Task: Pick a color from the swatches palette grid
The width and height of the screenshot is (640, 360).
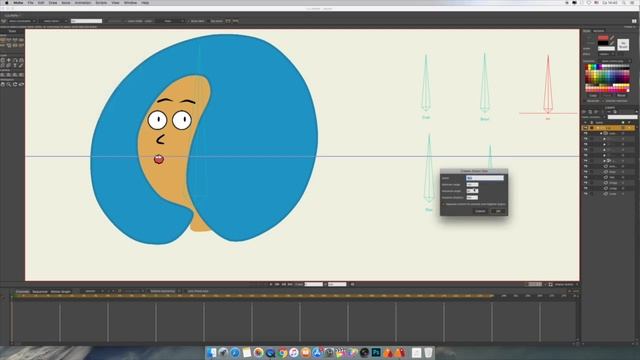Action: 607,78
